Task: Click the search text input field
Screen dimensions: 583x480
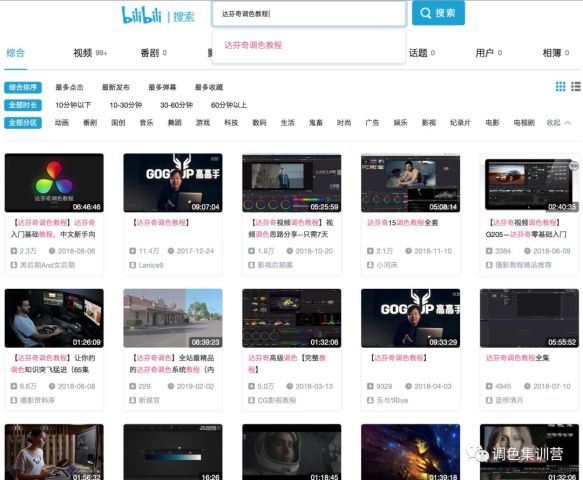Action: tap(309, 14)
